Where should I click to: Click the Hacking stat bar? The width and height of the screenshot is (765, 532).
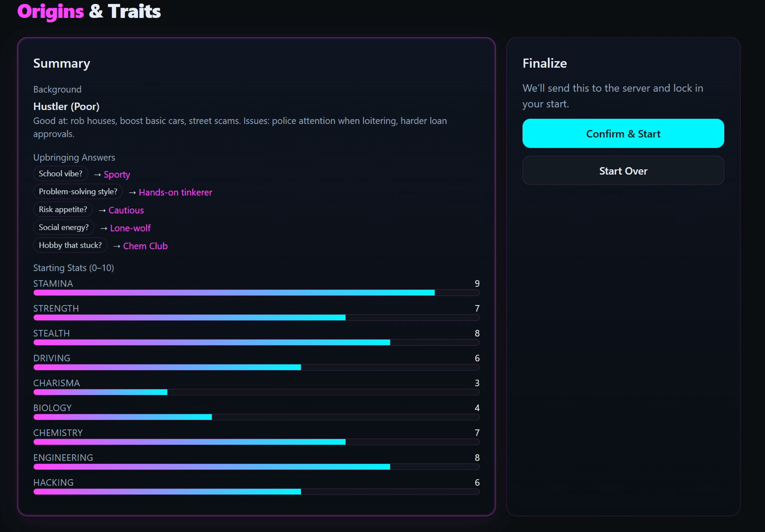(x=256, y=492)
